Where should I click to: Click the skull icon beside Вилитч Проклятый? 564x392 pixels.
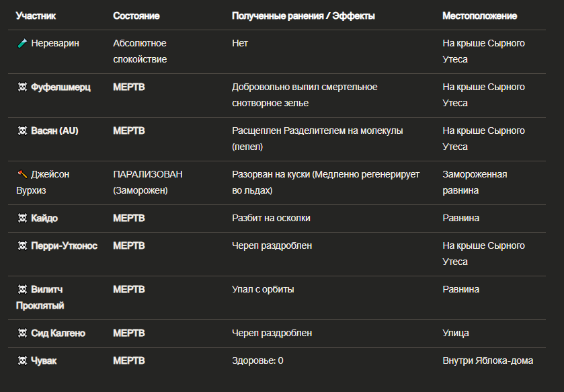click(x=22, y=290)
